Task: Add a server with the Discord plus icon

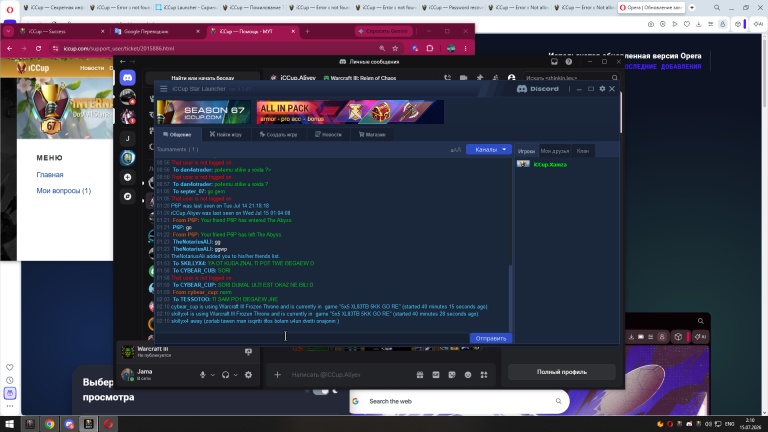Action: click(x=128, y=177)
